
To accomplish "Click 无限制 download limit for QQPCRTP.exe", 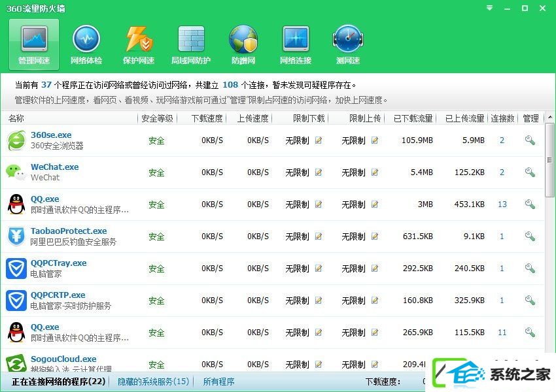I will click(x=297, y=301).
